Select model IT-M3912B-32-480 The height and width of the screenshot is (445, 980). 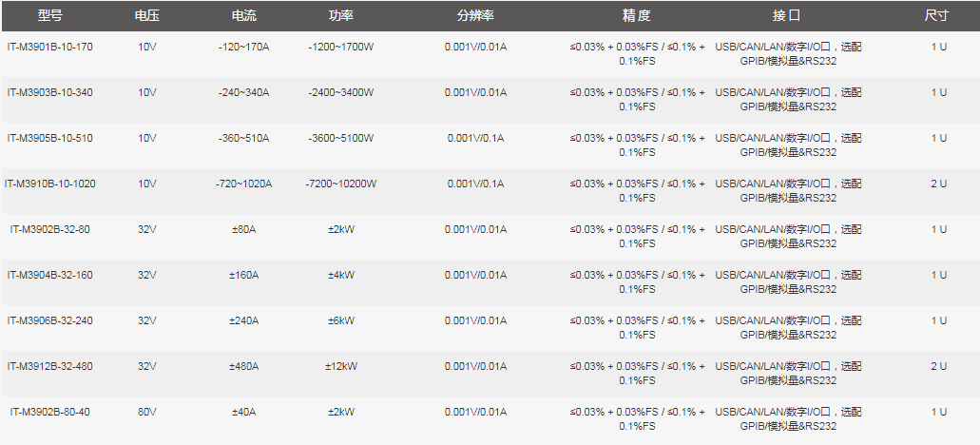tap(50, 366)
